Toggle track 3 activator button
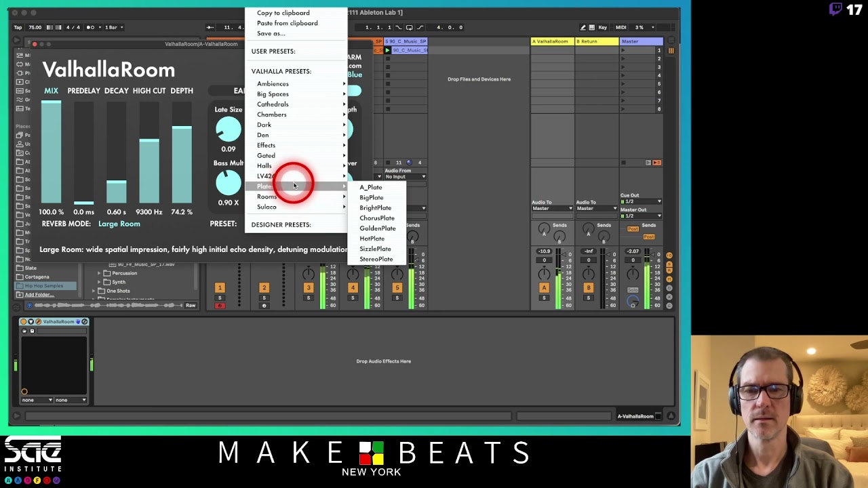 click(x=309, y=288)
